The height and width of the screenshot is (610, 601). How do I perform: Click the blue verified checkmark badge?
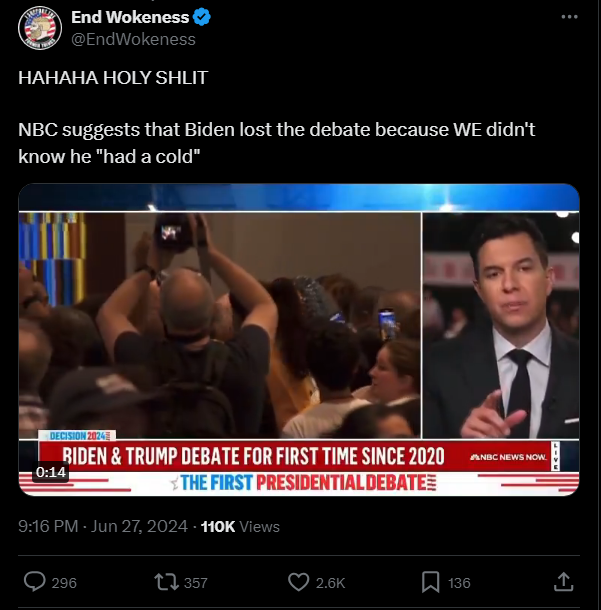[x=202, y=17]
